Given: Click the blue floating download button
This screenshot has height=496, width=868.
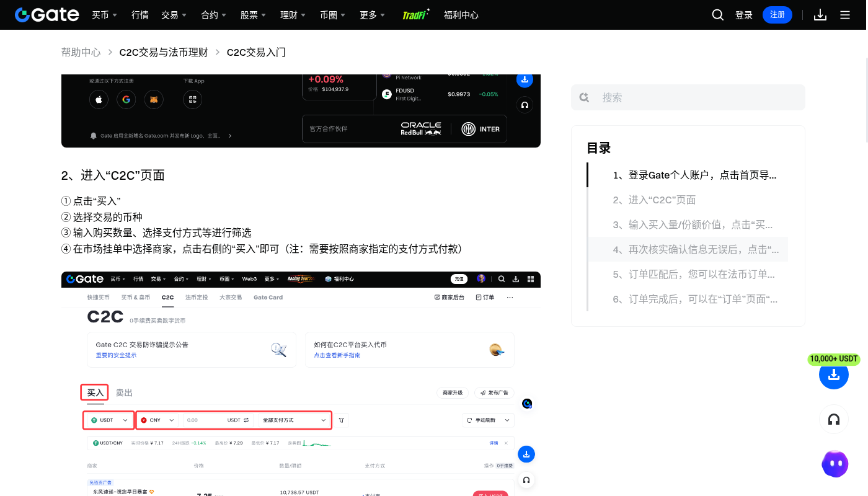Looking at the screenshot, I should point(834,374).
